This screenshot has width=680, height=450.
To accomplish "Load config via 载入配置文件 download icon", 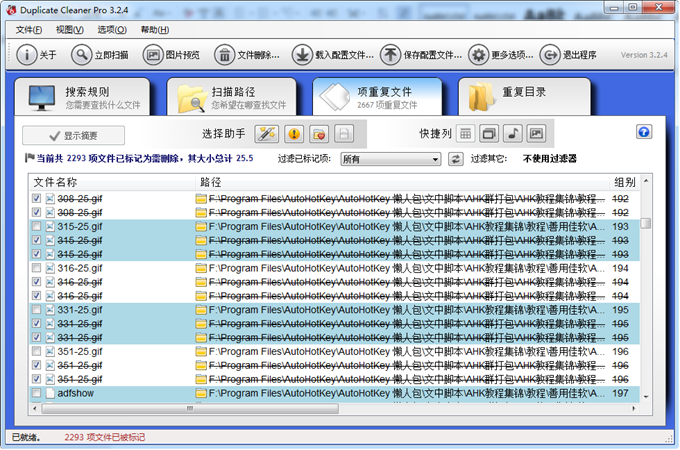I will [x=302, y=55].
